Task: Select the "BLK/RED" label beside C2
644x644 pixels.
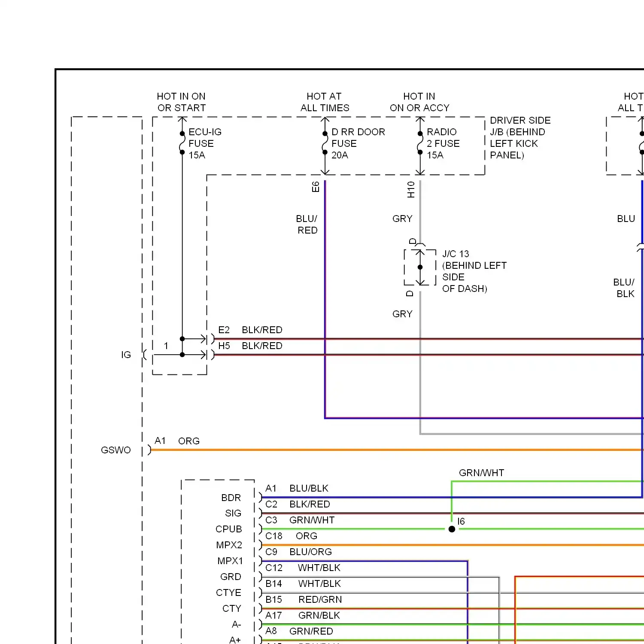Action: [x=310, y=504]
